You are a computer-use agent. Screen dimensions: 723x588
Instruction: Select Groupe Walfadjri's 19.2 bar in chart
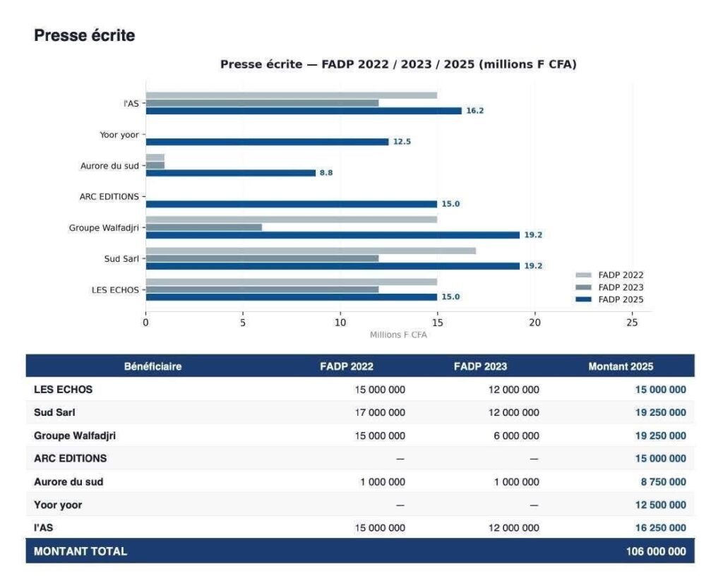click(332, 235)
